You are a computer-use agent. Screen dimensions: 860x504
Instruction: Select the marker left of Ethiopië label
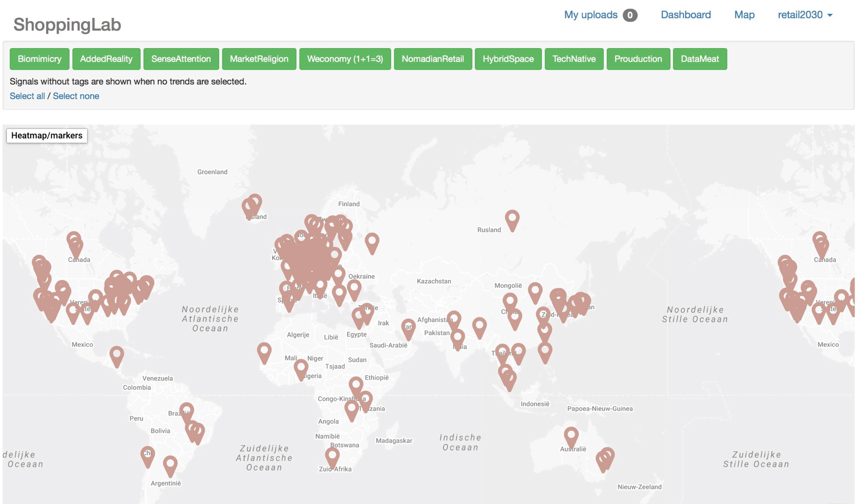pos(356,387)
